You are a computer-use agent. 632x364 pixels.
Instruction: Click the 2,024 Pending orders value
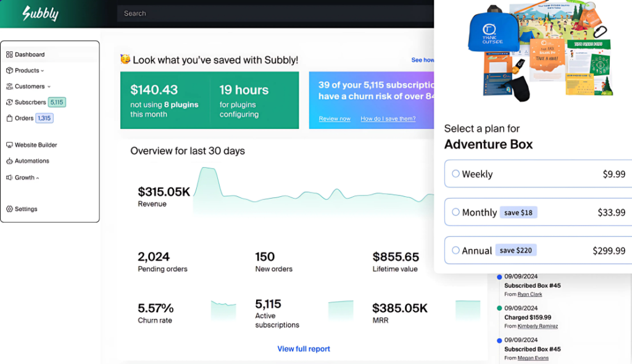154,257
